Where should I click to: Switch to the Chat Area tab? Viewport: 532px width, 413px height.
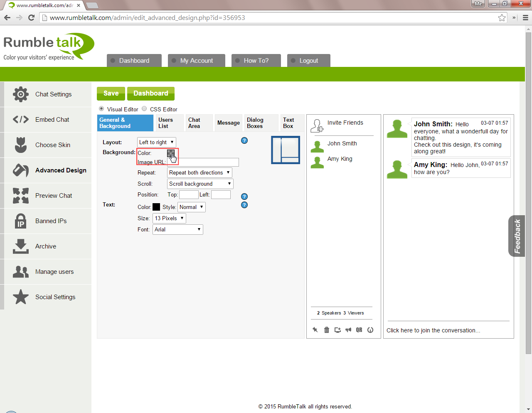[x=199, y=123]
